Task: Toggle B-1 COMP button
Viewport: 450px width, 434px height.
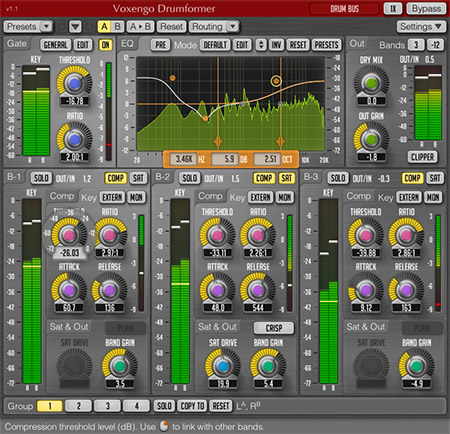Action: [x=116, y=178]
